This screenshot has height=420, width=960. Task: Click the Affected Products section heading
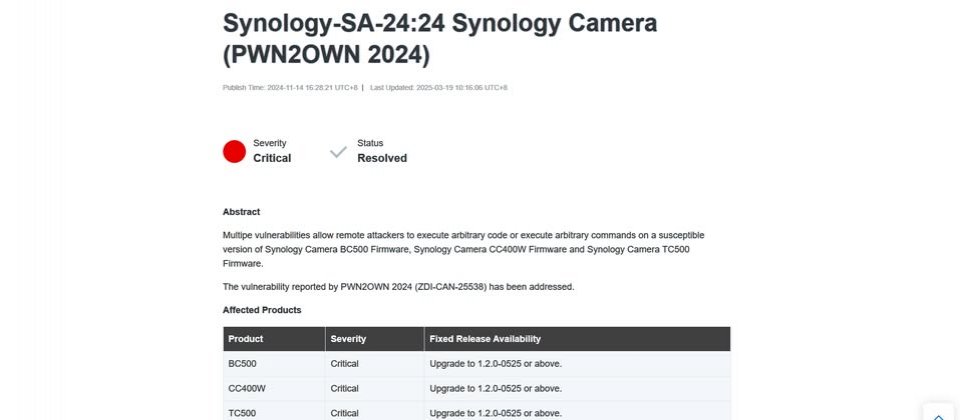[x=262, y=310]
